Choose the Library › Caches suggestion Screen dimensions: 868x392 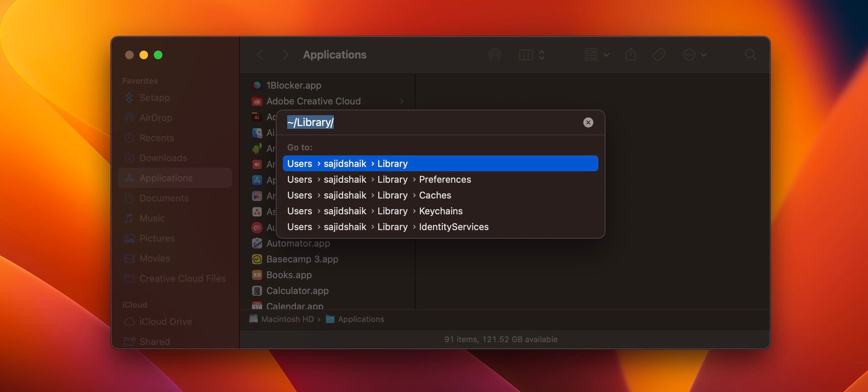coord(440,195)
